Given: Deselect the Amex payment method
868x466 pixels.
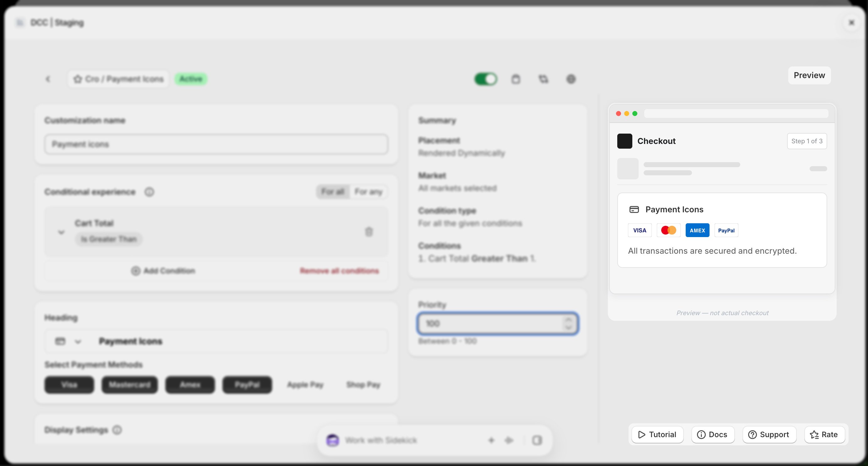Looking at the screenshot, I should coord(190,384).
